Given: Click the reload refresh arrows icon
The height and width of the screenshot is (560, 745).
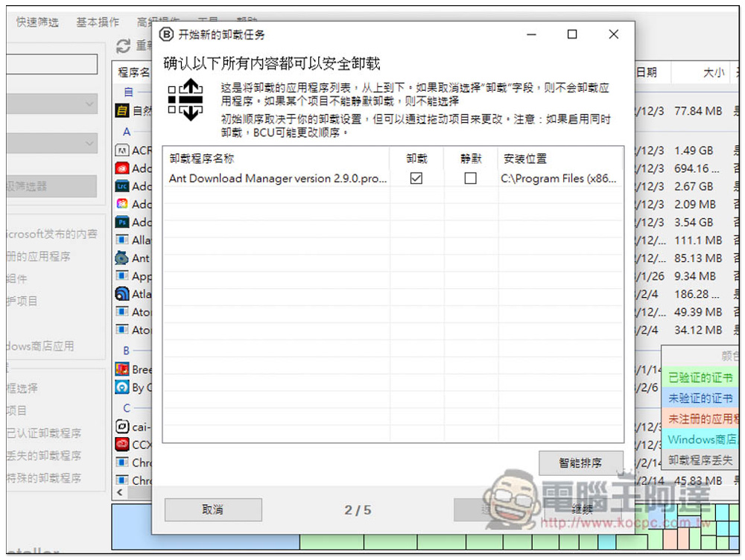Looking at the screenshot, I should click(123, 46).
